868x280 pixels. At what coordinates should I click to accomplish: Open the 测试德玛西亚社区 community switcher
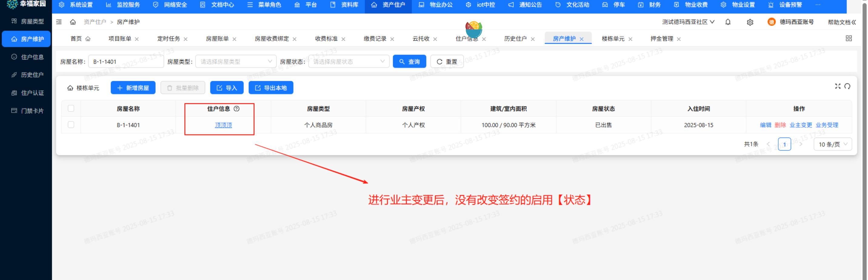pyautogui.click(x=688, y=22)
